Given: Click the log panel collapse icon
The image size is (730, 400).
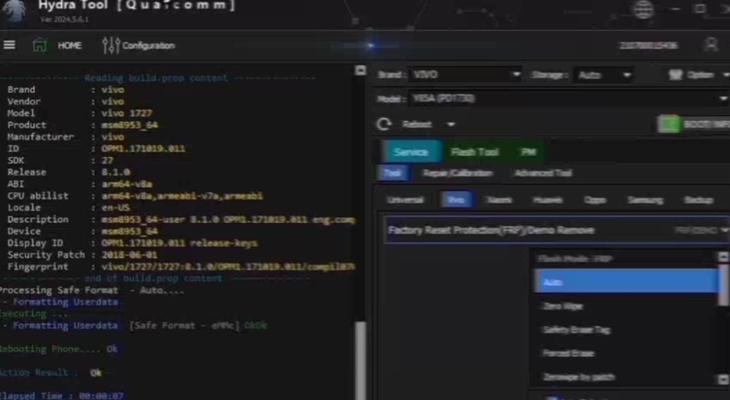Looking at the screenshot, I should (x=360, y=70).
